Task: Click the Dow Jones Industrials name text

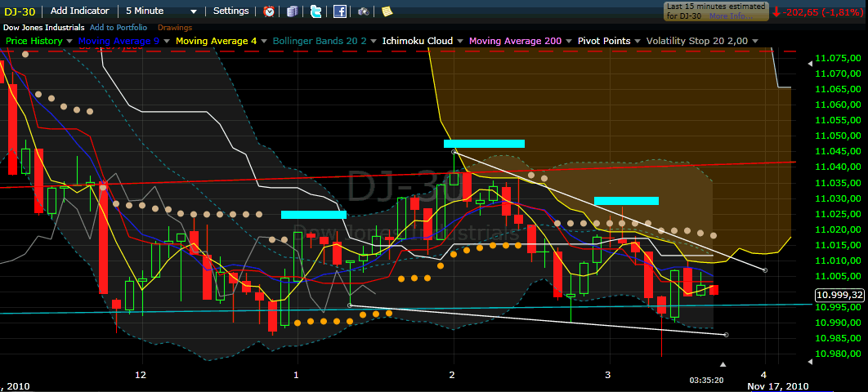Action: 44,27
